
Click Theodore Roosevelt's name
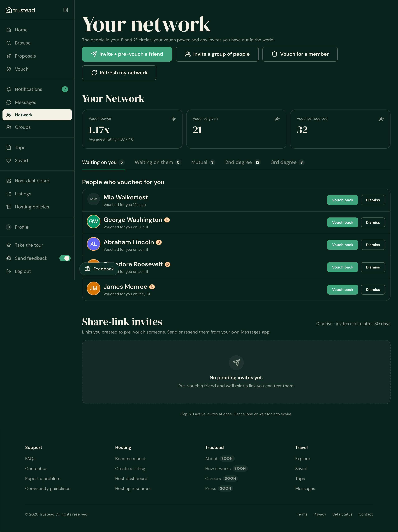coord(133,264)
